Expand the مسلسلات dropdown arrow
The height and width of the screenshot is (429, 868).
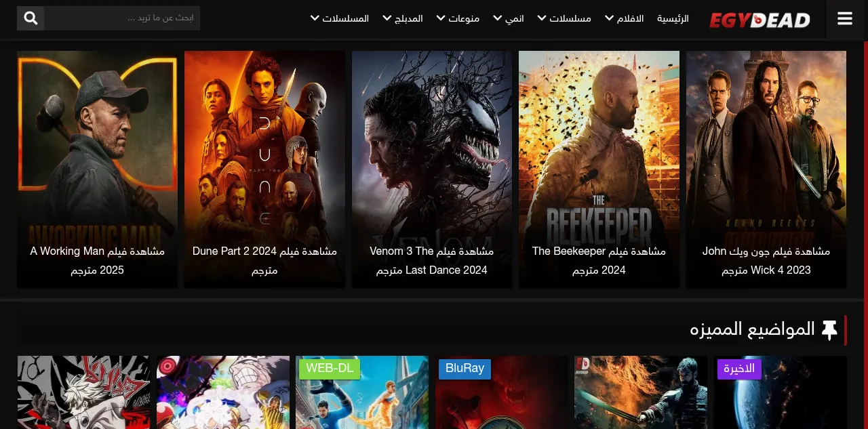542,18
